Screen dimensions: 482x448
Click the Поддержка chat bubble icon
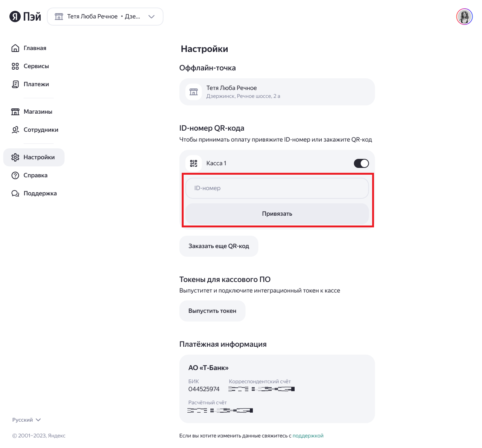click(15, 194)
